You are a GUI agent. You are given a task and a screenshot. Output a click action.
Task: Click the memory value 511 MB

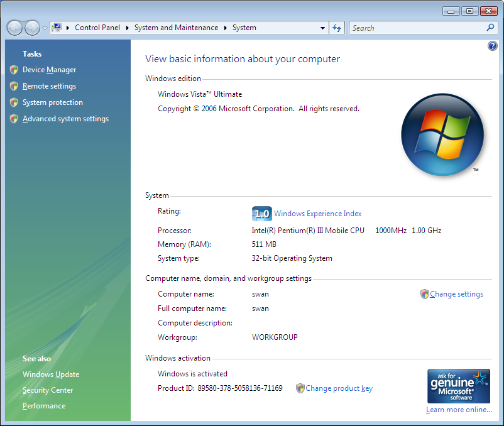[264, 244]
